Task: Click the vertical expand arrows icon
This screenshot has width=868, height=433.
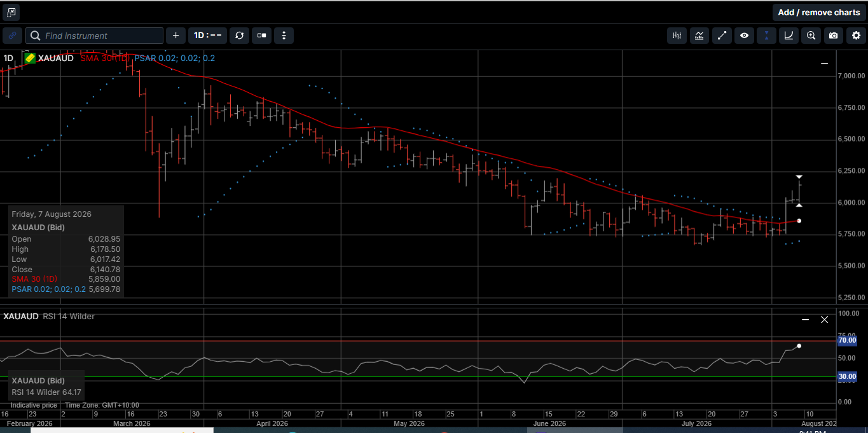Action: click(x=284, y=36)
